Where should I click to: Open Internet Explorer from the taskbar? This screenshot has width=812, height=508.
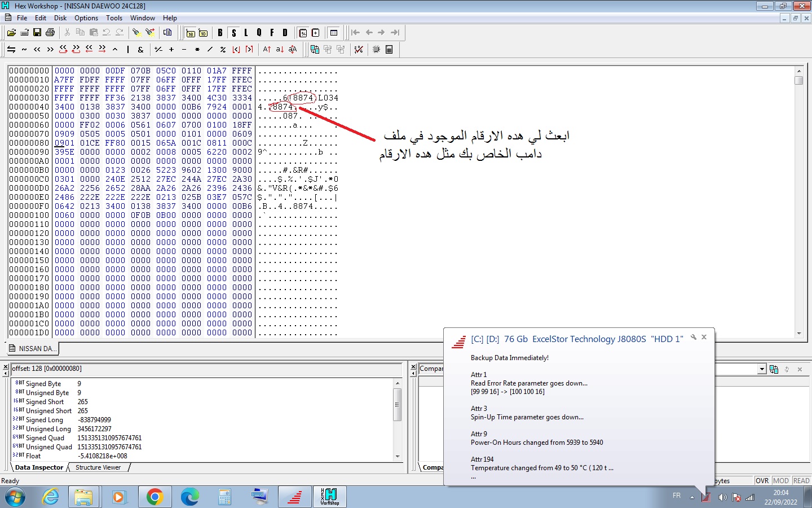tap(50, 497)
